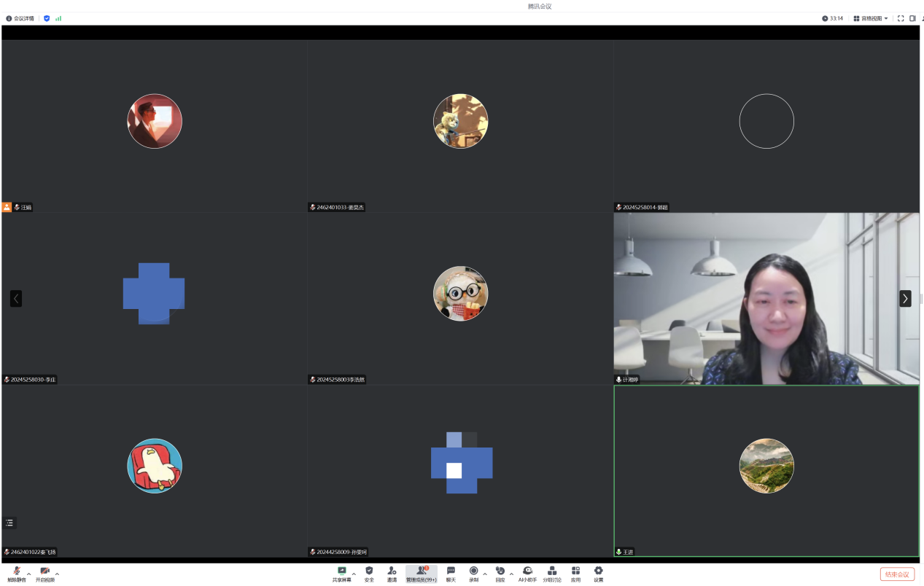Open the 回应 reactions menu

point(500,573)
